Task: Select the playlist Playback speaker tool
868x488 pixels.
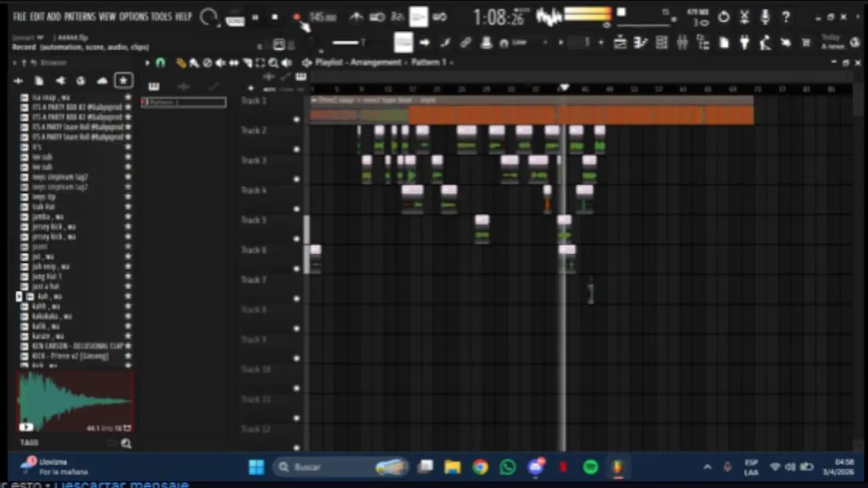Action: (287, 63)
